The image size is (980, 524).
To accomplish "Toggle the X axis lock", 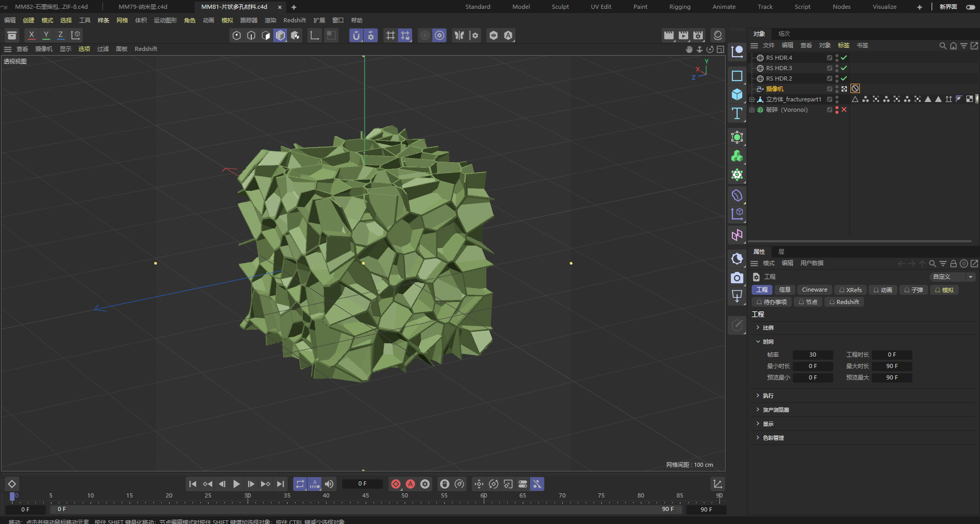I will pos(32,35).
